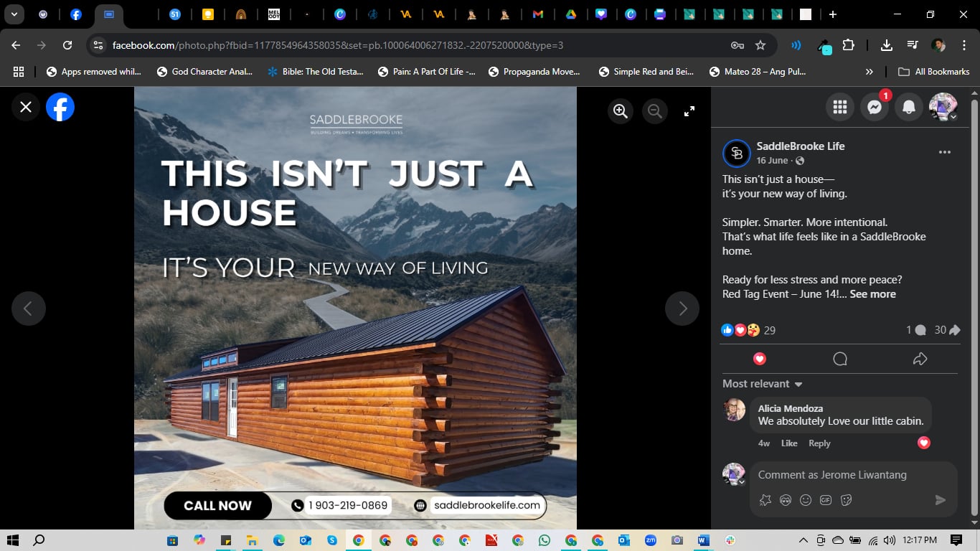The height and width of the screenshot is (551, 980).
Task: Close the Facebook photo viewer
Action: 26,108
